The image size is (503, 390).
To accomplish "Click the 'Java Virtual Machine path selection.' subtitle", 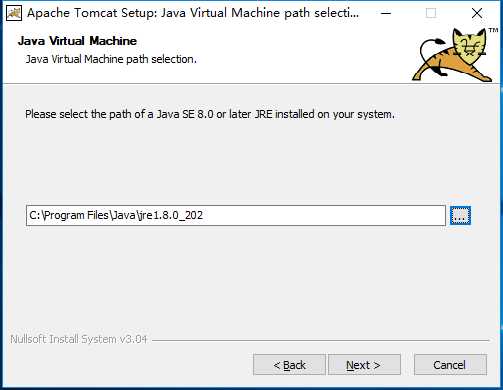I will coord(111,59).
